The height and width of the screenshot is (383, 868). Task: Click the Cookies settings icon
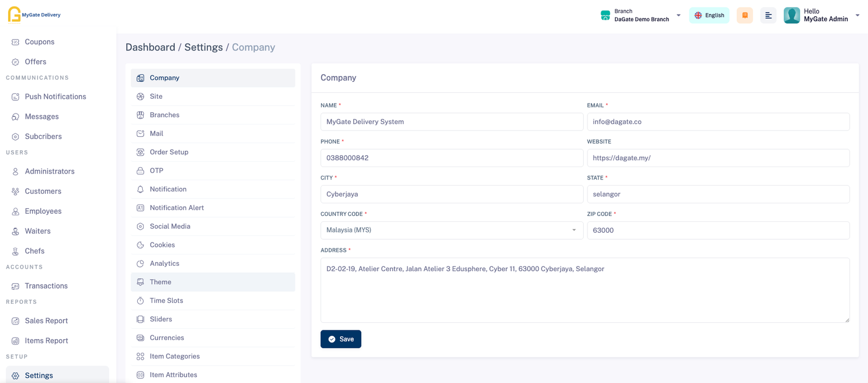tap(141, 245)
